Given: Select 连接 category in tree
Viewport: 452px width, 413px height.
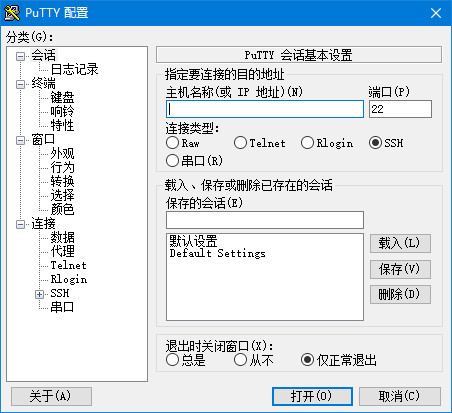Looking at the screenshot, I should point(43,223).
